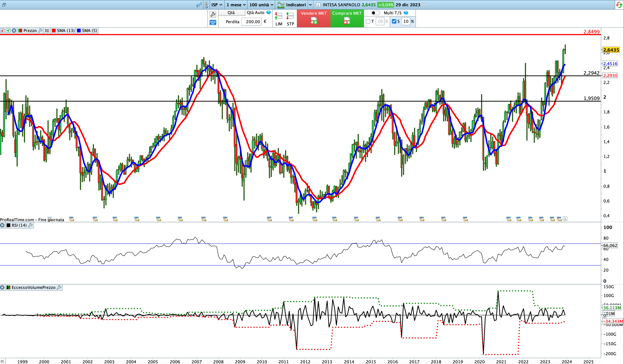Click the 1,9509 horizontal line label
The height and width of the screenshot is (364, 624).
point(592,98)
